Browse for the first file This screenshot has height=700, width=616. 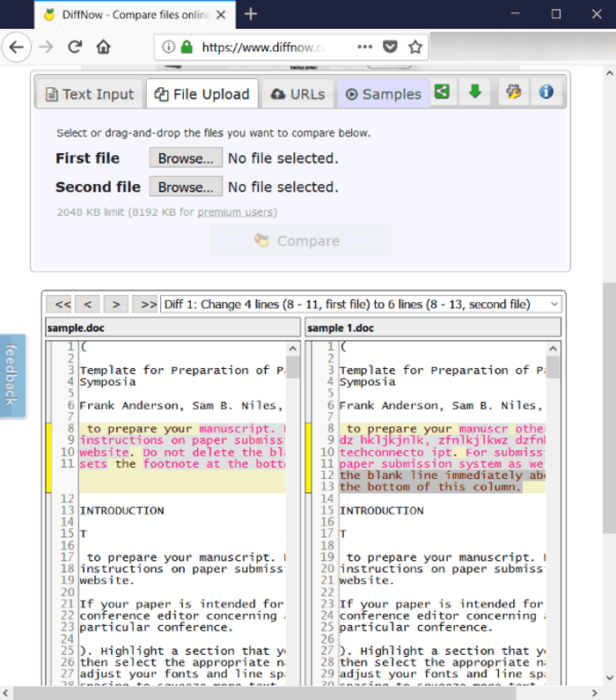click(185, 158)
